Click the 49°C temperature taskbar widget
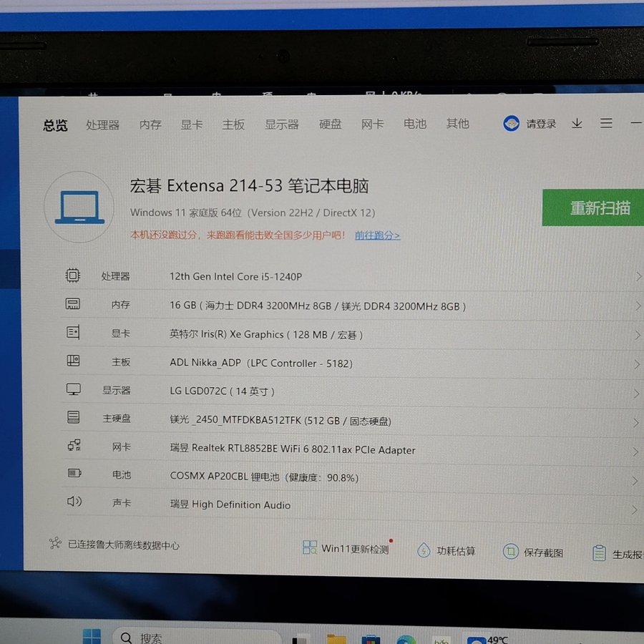 (489, 640)
